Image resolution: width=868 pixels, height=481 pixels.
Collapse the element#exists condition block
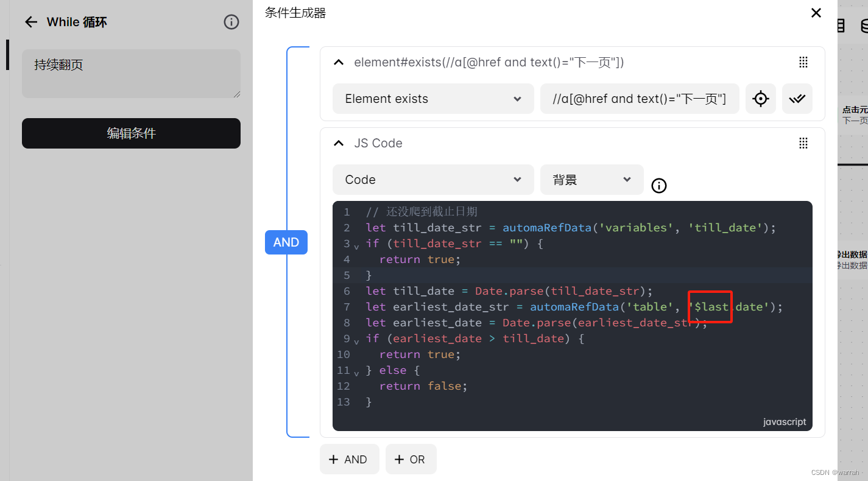(x=339, y=62)
